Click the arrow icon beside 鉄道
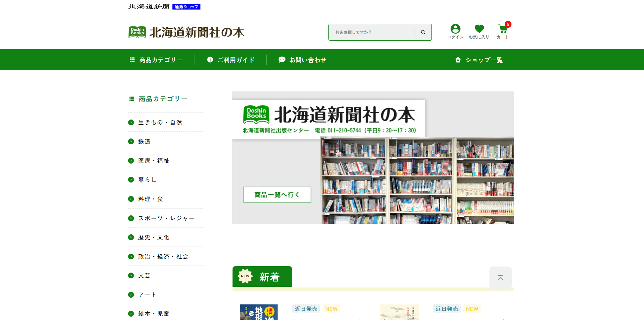The height and width of the screenshot is (320, 644). 131,142
